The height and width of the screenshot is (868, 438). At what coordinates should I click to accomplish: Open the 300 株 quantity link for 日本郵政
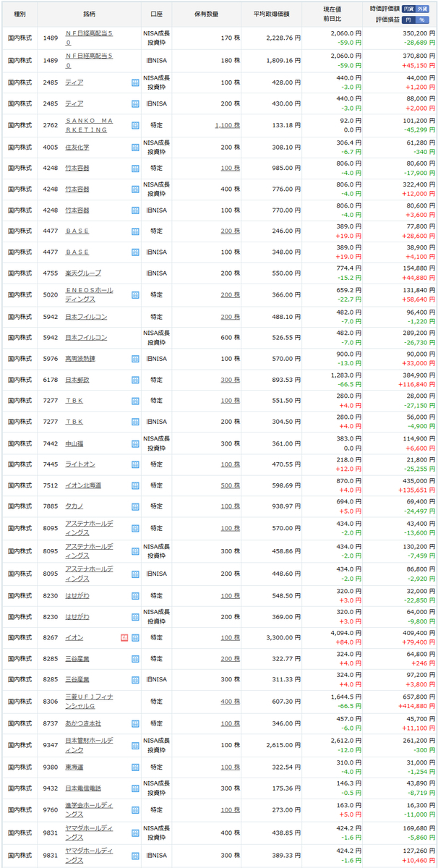tap(231, 379)
